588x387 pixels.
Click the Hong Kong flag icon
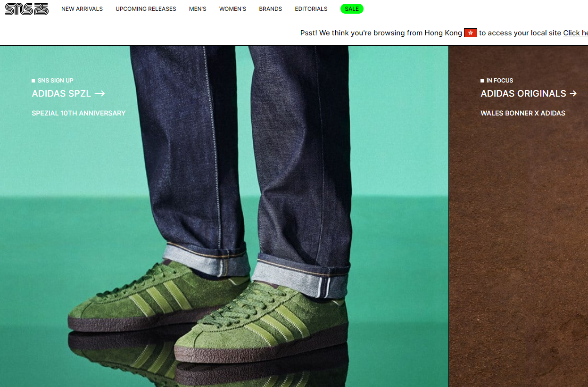(x=470, y=33)
